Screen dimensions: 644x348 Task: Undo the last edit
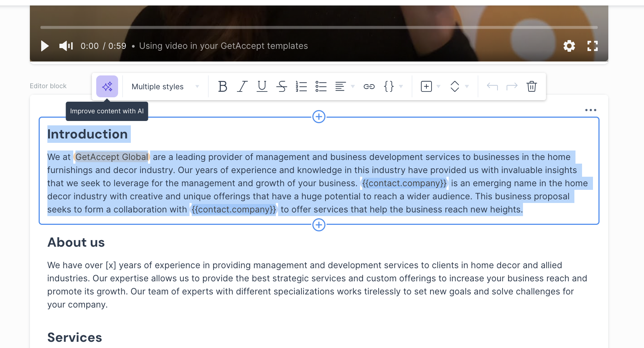coord(492,86)
